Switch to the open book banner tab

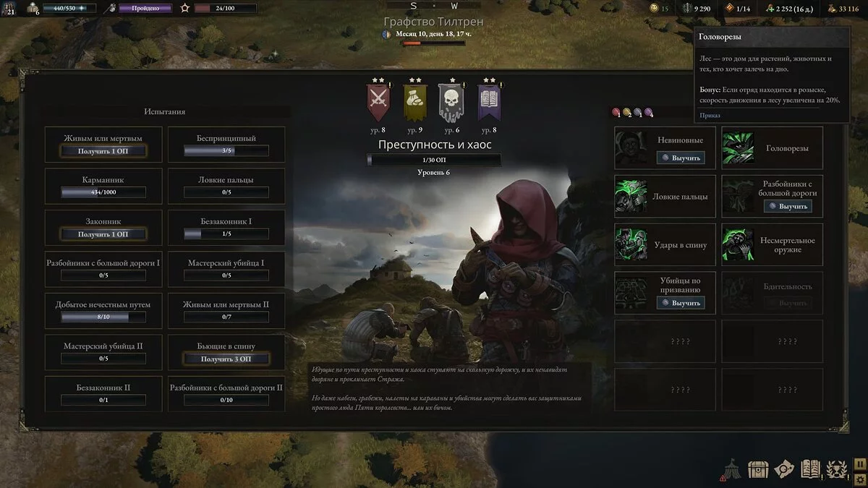point(490,101)
